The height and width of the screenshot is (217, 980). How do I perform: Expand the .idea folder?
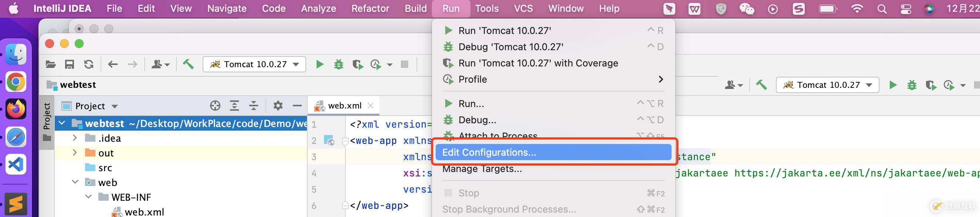[x=75, y=138]
